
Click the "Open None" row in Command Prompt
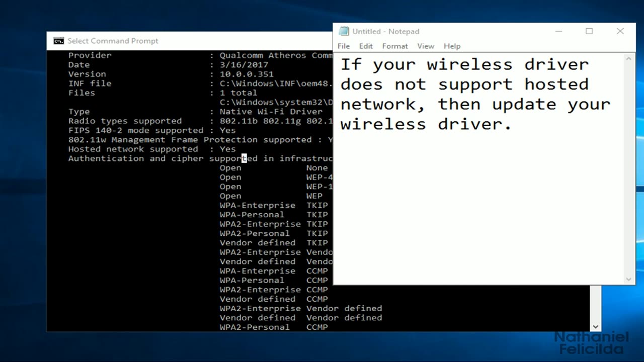click(274, 168)
